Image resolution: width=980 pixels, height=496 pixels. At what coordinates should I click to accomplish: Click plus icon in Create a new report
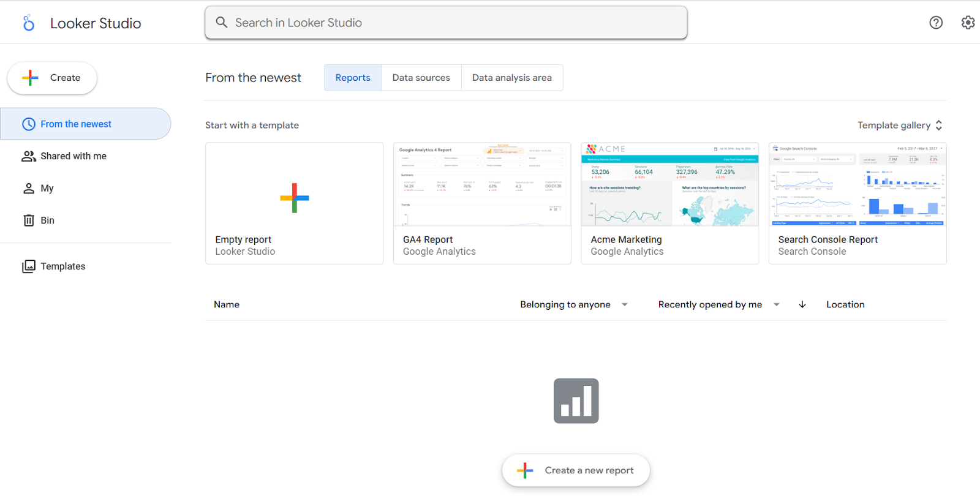pos(525,470)
